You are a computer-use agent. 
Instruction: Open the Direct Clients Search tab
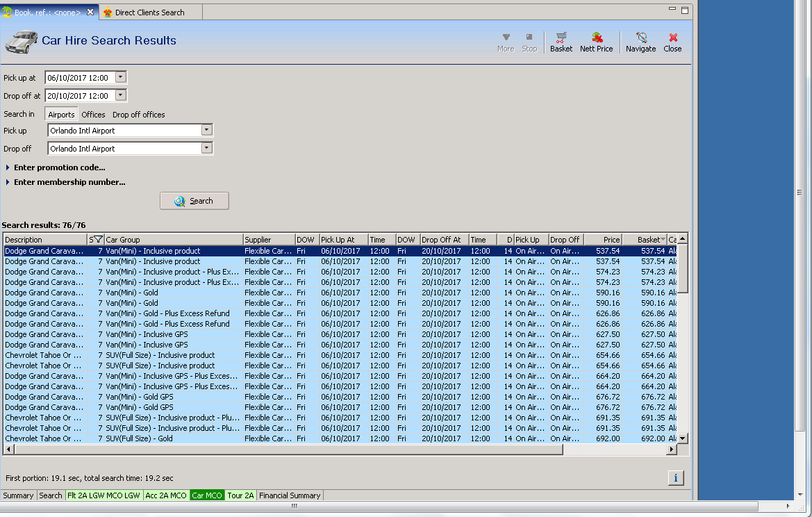(149, 13)
